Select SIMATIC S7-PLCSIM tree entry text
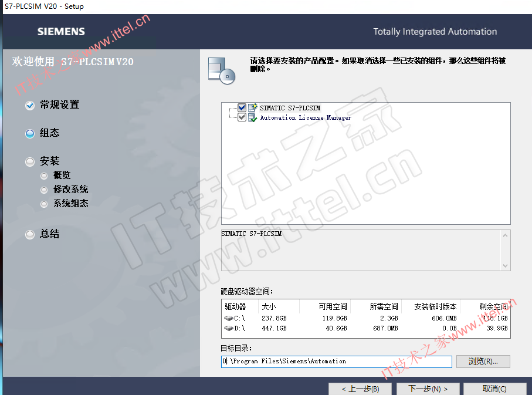Screen dimensions: 532x395 click(x=290, y=108)
